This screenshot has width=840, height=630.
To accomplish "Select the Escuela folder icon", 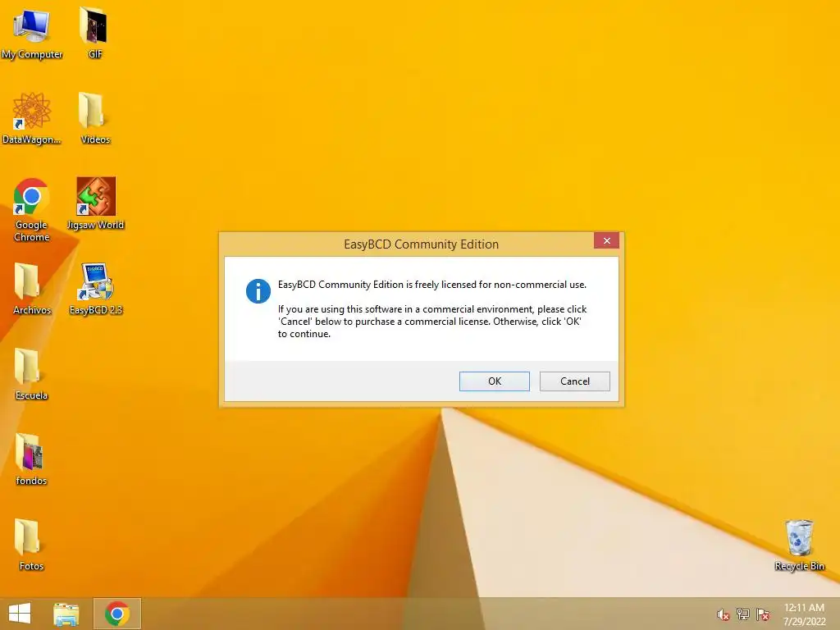I will coord(31,374).
